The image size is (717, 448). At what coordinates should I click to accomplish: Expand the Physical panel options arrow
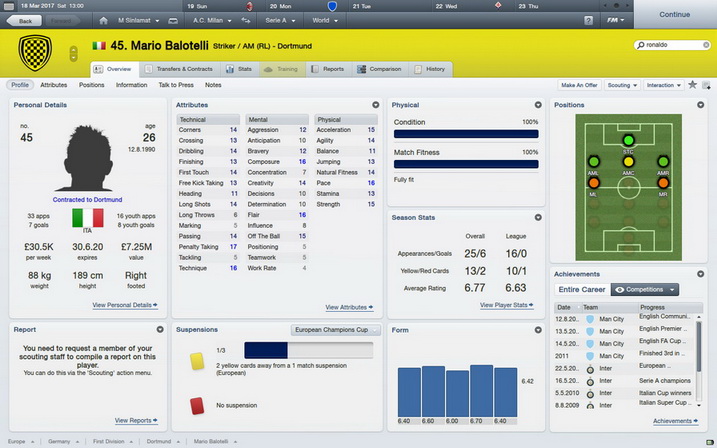538,105
